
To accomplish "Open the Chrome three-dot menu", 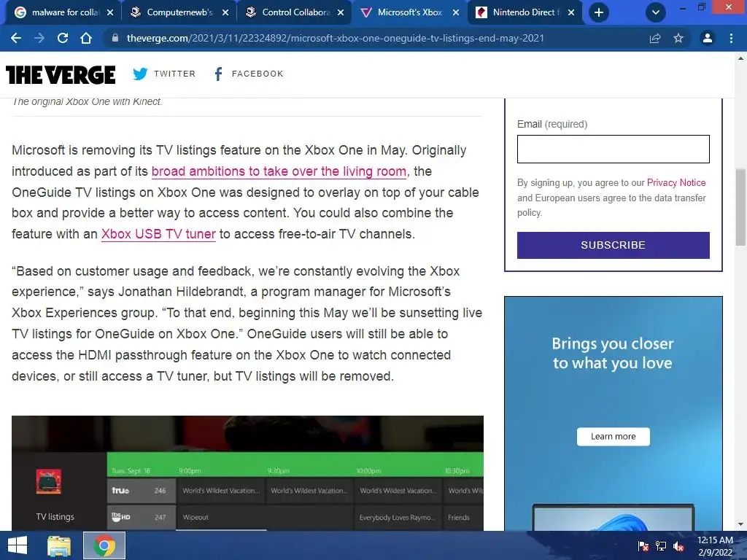I will pyautogui.click(x=731, y=38).
